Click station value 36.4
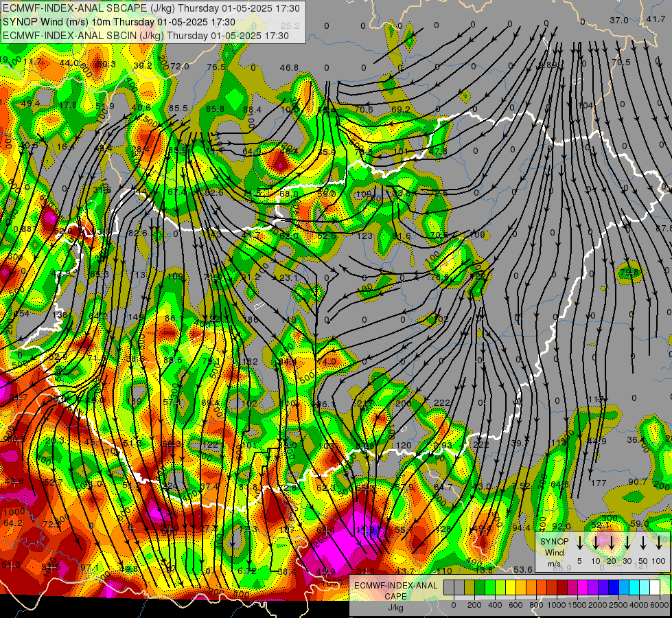672x618 pixels. [x=636, y=440]
